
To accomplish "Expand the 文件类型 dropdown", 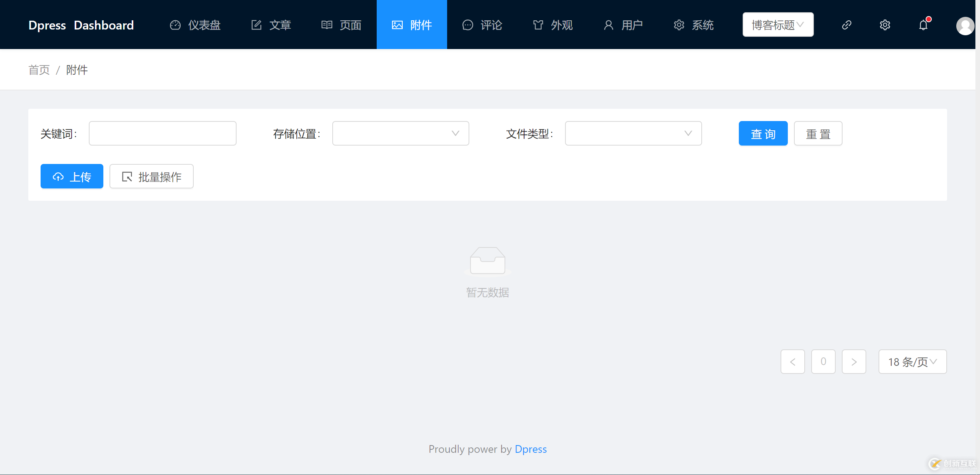I will (x=633, y=133).
